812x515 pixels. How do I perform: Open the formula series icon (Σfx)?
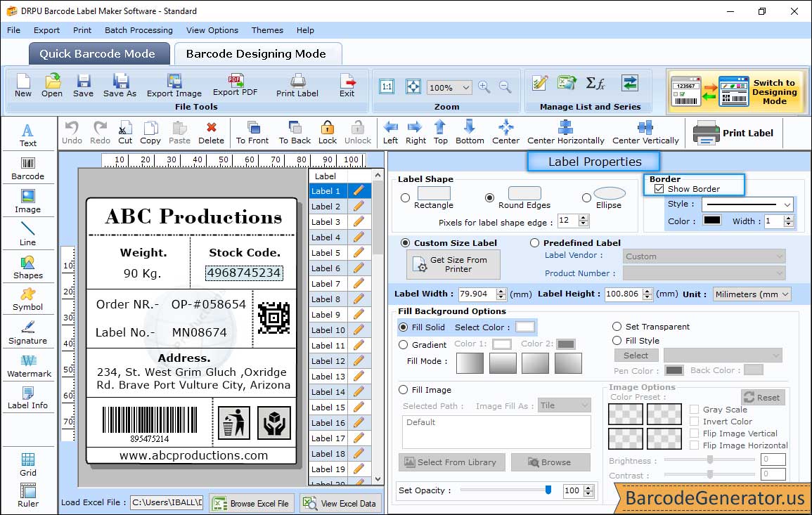click(x=595, y=83)
